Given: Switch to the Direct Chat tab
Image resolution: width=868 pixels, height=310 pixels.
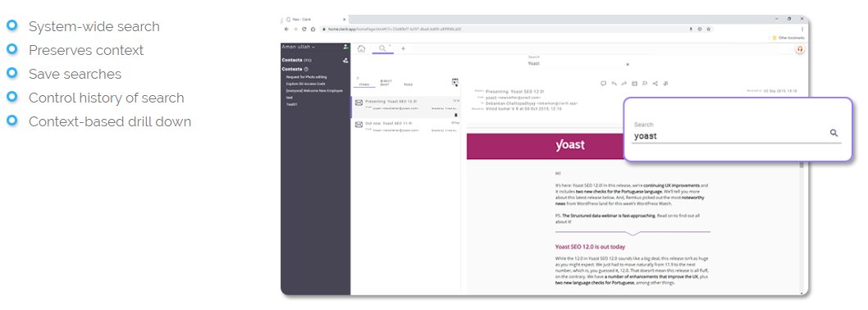Looking at the screenshot, I should click(386, 83).
